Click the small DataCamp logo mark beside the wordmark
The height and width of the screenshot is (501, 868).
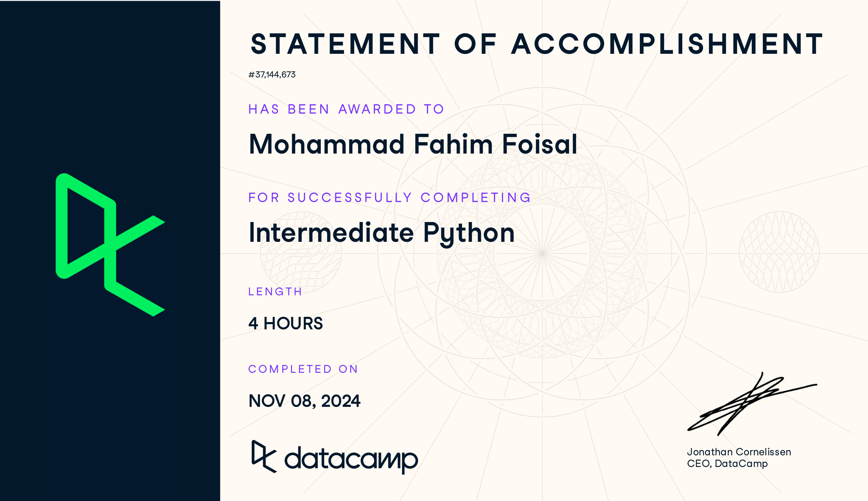264,457
